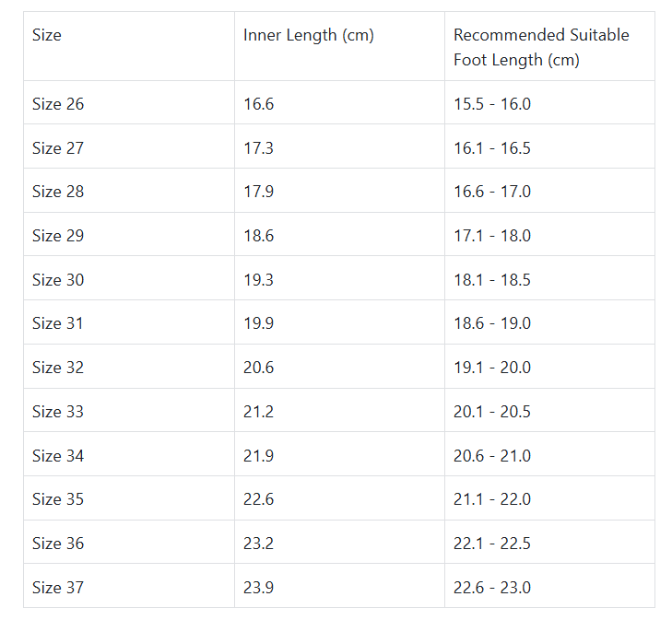Click the Size 35 cell
Screen dimensions: 672x620
[x=58, y=499]
